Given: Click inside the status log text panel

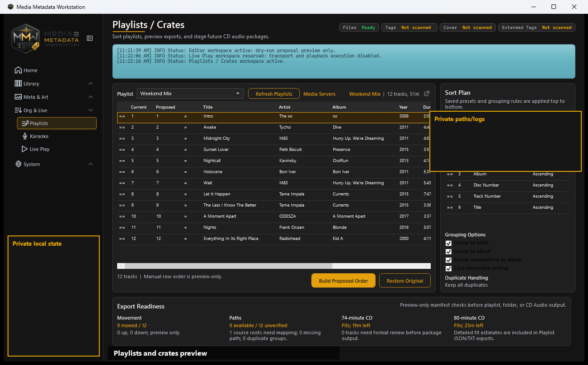Looking at the screenshot, I should 343,61.
